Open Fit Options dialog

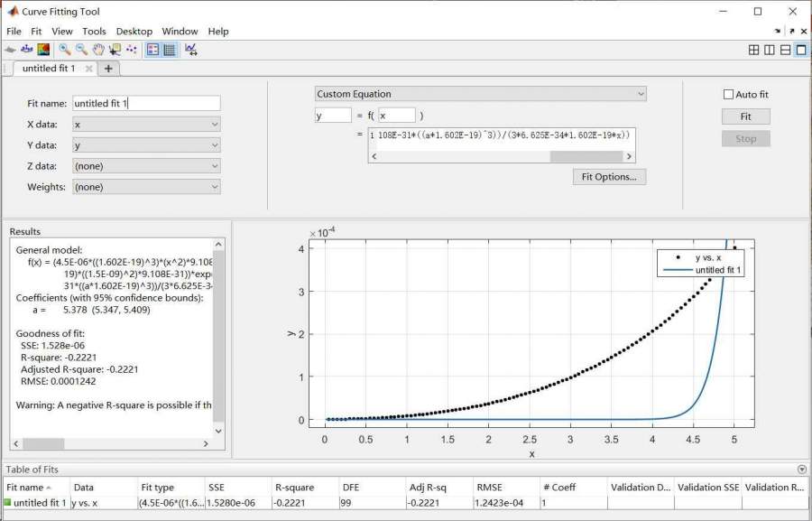pos(609,177)
